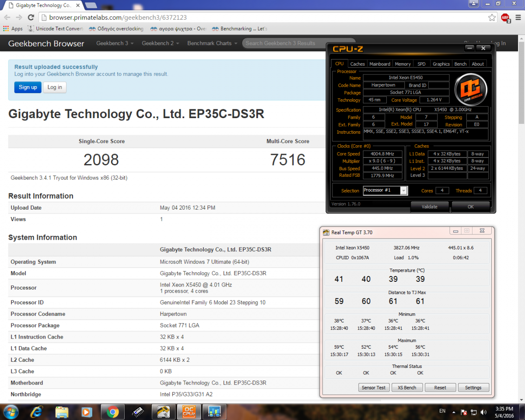
Task: Go forward using the forward arrow
Action: (19, 17)
